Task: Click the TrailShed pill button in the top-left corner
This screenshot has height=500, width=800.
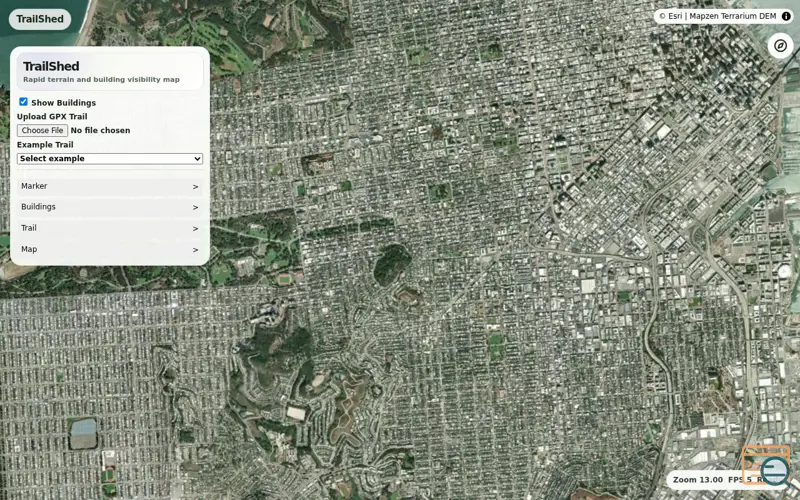Action: [40, 19]
